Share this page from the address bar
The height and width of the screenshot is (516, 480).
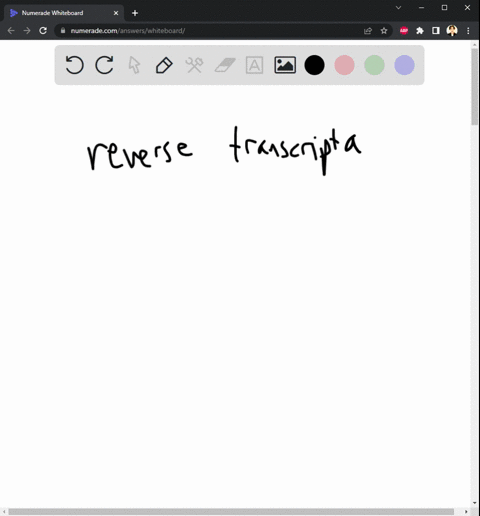coord(368,31)
